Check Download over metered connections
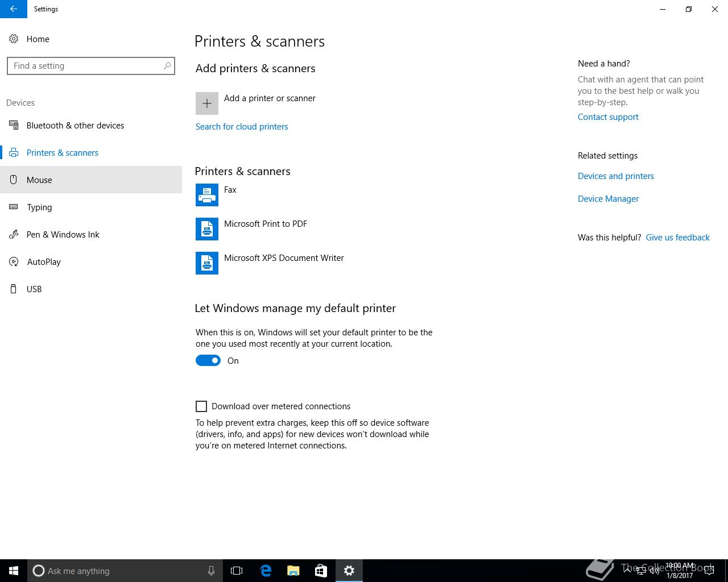Image resolution: width=728 pixels, height=582 pixels. click(x=201, y=406)
